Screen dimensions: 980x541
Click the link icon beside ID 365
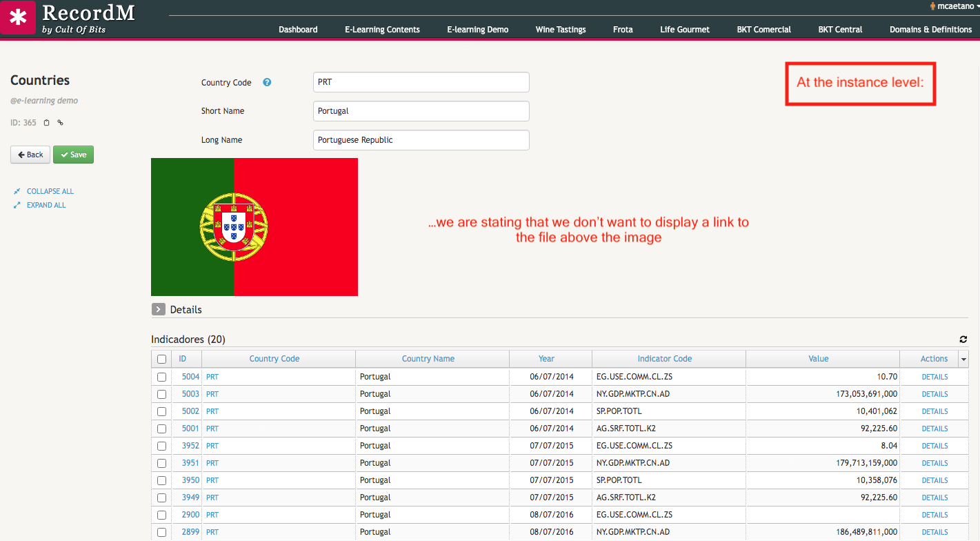[60, 123]
